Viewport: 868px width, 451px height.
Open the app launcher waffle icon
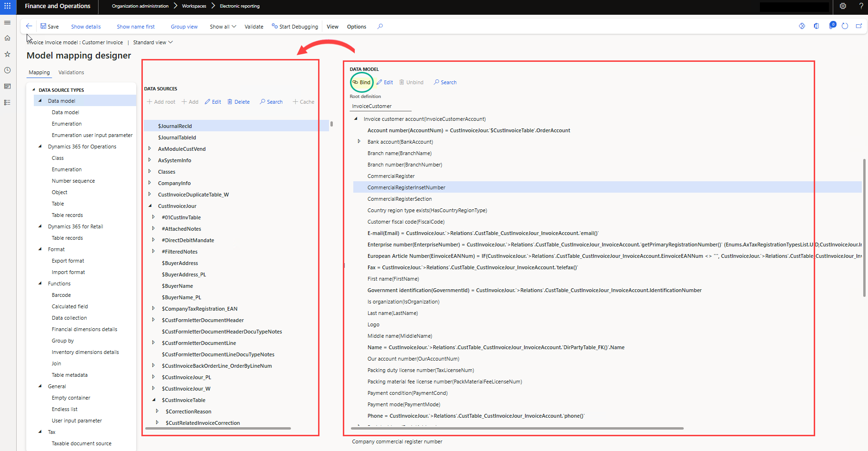point(8,6)
